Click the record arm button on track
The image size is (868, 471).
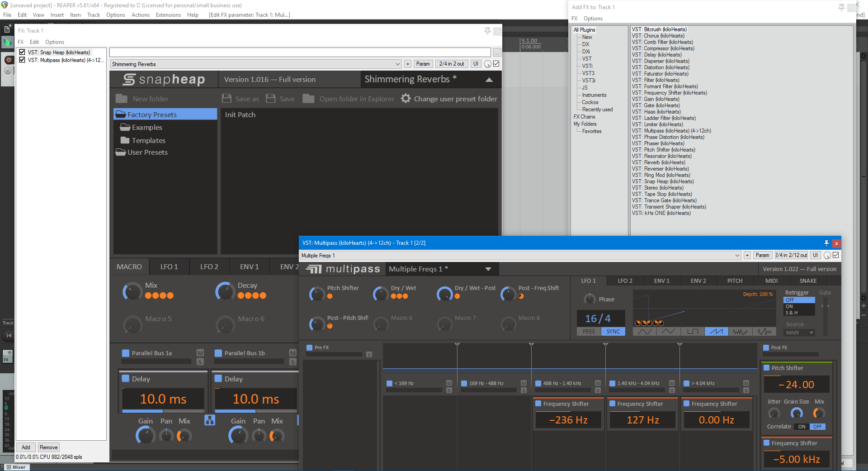coord(9,60)
